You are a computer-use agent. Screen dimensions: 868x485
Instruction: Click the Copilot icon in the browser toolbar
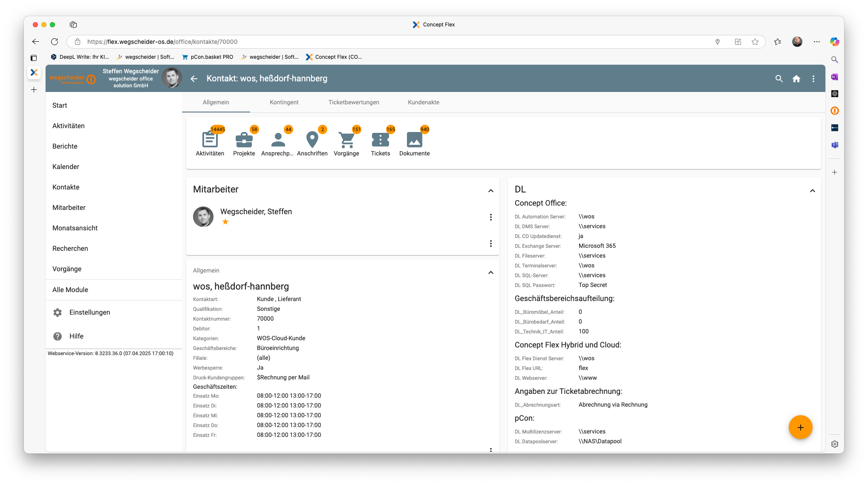(834, 42)
